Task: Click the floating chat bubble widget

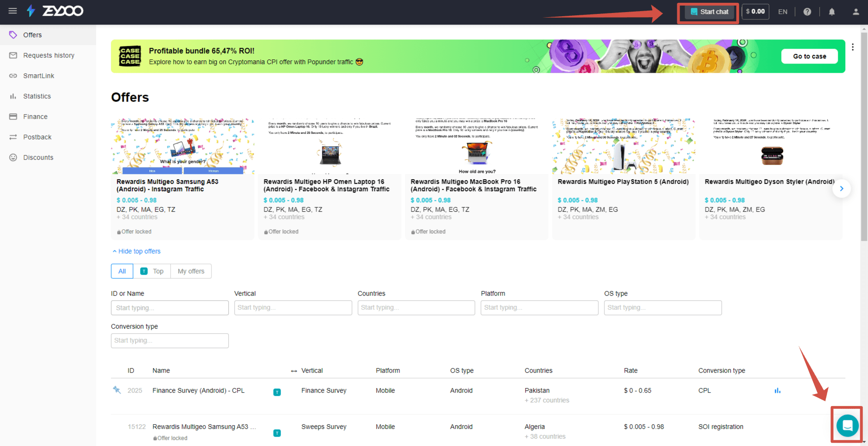Action: point(847,425)
